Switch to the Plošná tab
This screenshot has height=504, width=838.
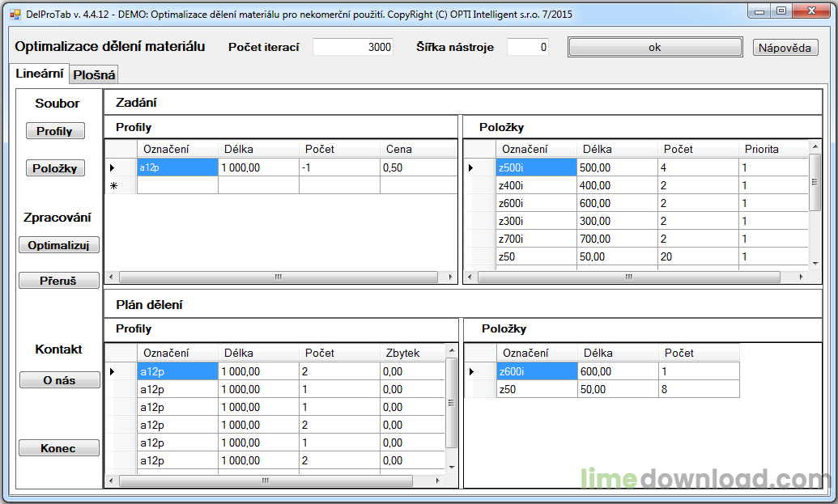pyautogui.click(x=94, y=75)
